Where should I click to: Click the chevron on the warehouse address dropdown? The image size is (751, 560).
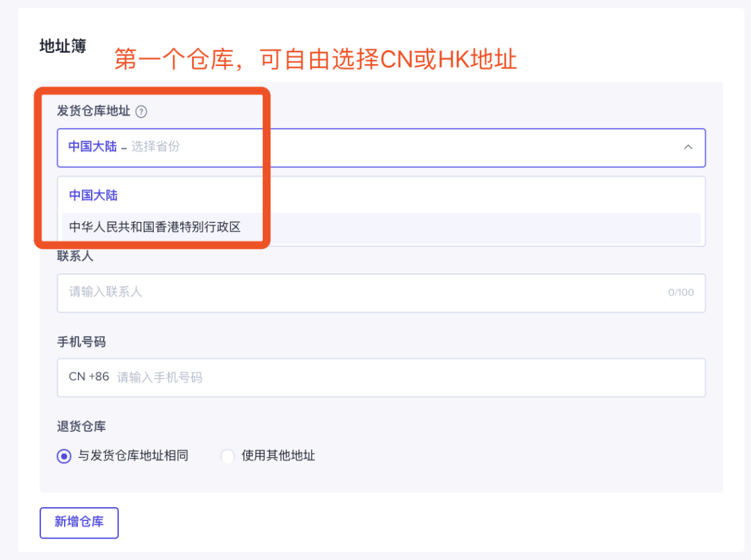point(688,147)
